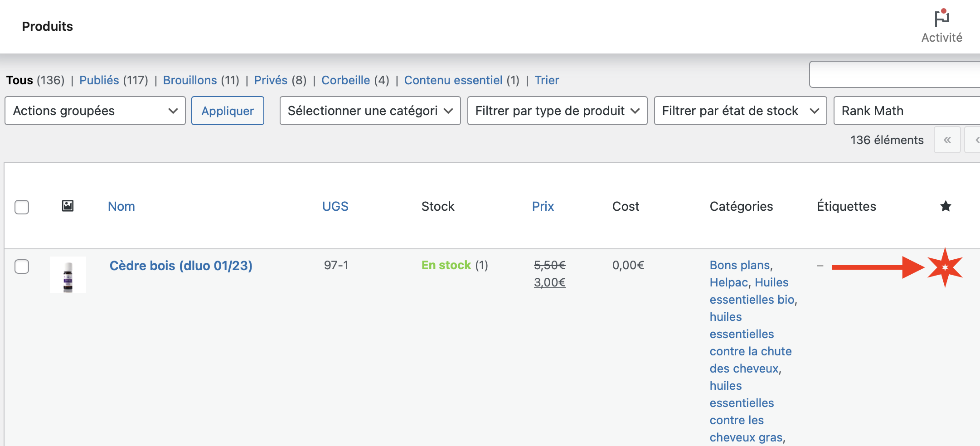Switch to the Publiés filter

99,80
